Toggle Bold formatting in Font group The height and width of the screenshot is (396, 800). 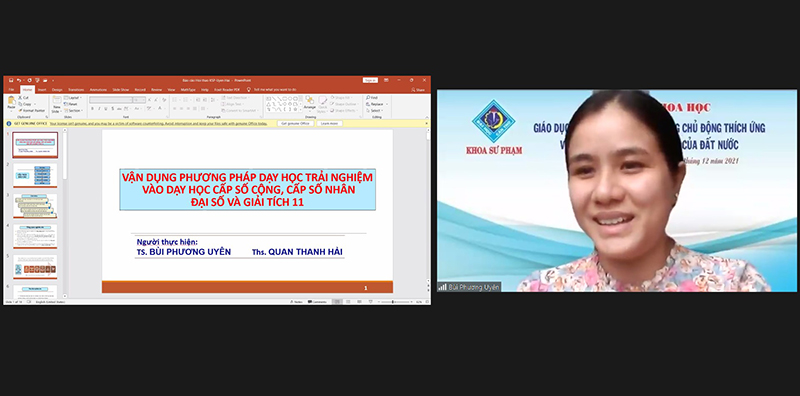click(92, 108)
